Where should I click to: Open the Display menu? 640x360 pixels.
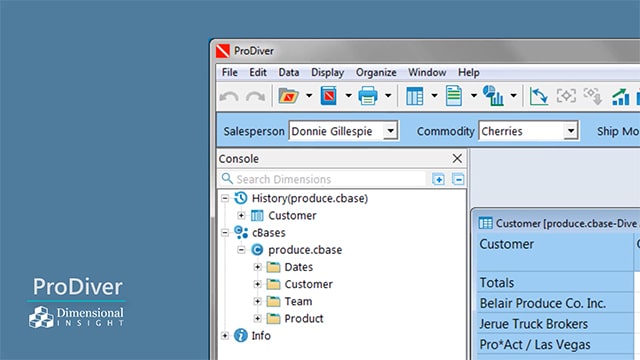[x=327, y=73]
